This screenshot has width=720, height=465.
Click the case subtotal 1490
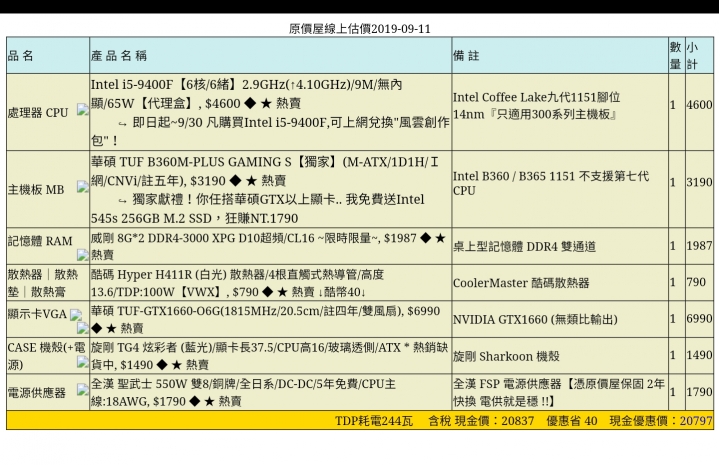click(699, 355)
